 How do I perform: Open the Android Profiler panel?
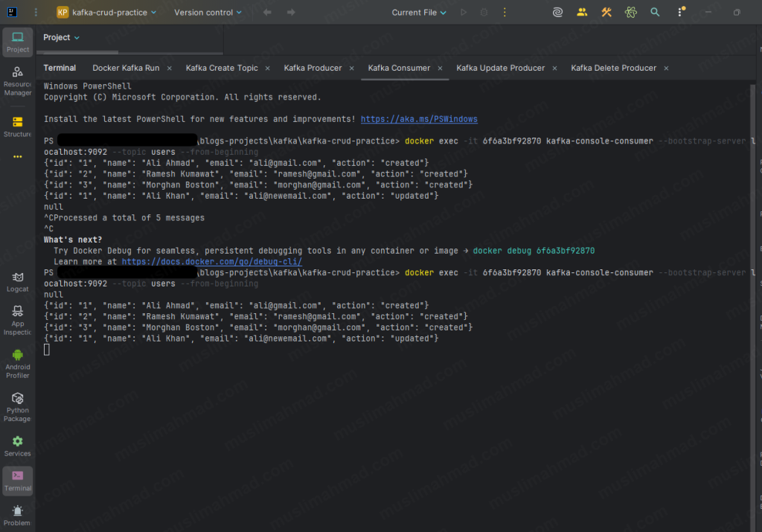click(x=18, y=363)
